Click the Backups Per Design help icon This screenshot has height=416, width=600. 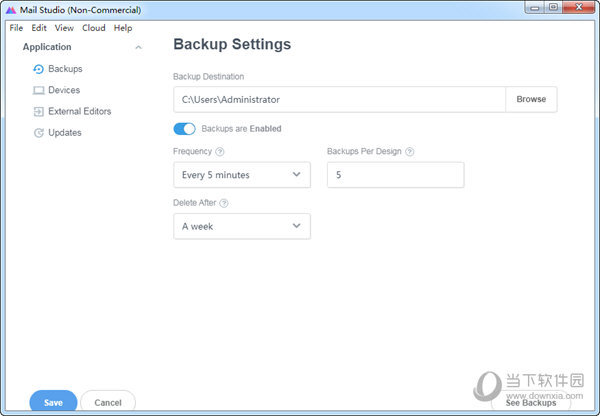[x=409, y=152]
